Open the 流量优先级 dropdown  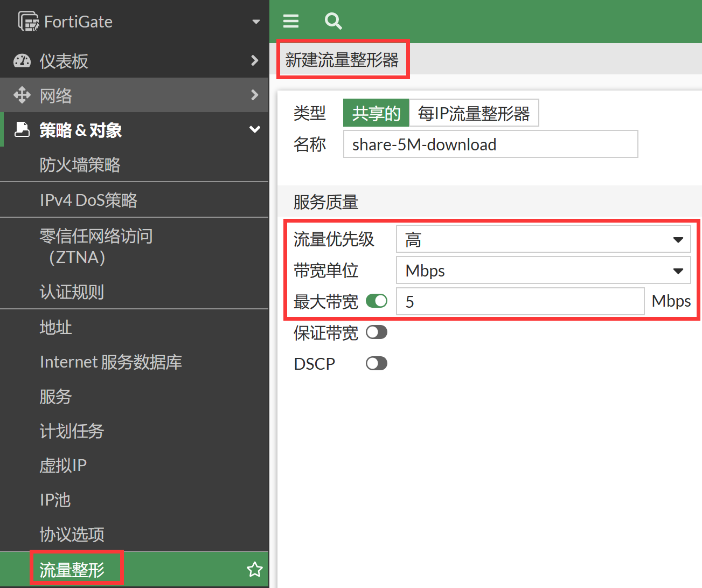pyautogui.click(x=543, y=239)
